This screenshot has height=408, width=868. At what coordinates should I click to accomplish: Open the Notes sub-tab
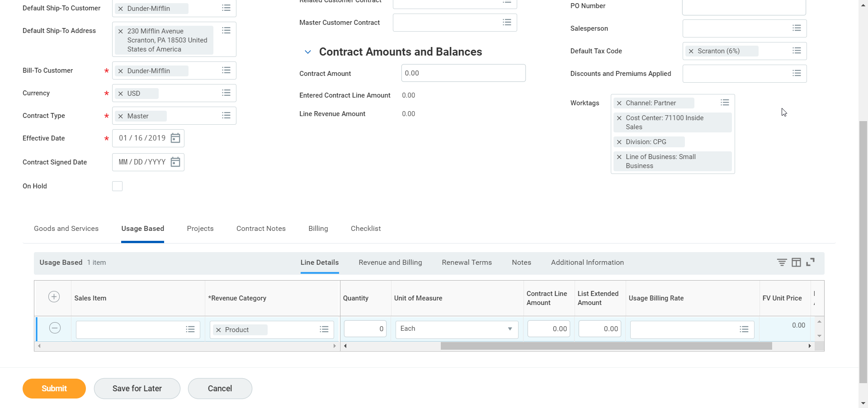pyautogui.click(x=521, y=263)
